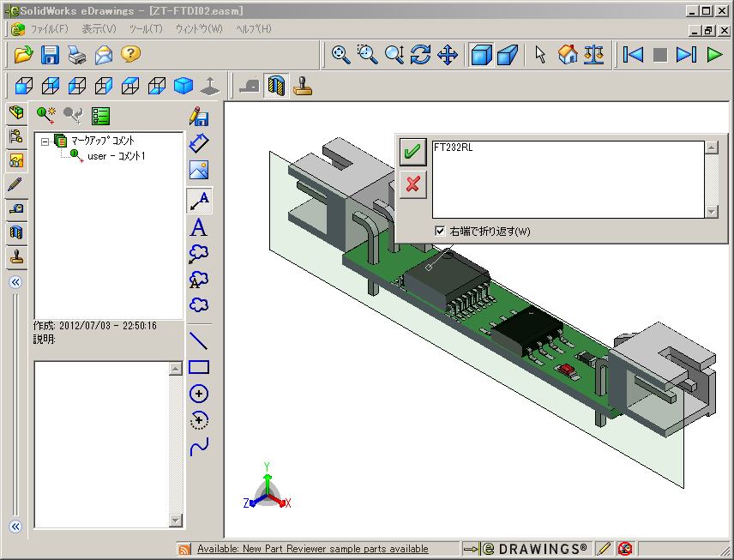The height and width of the screenshot is (560, 734).
Task: Switch to the isometric standard view
Action: [183, 86]
